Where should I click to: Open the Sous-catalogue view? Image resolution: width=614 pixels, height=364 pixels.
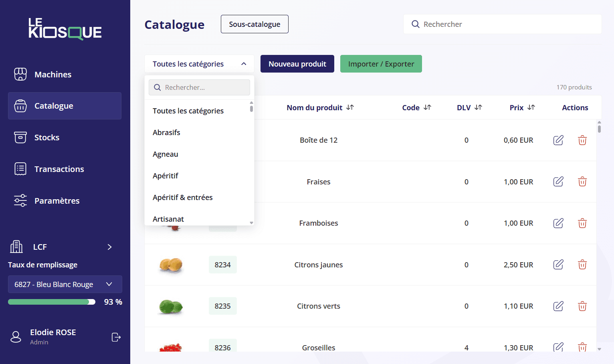tap(254, 24)
